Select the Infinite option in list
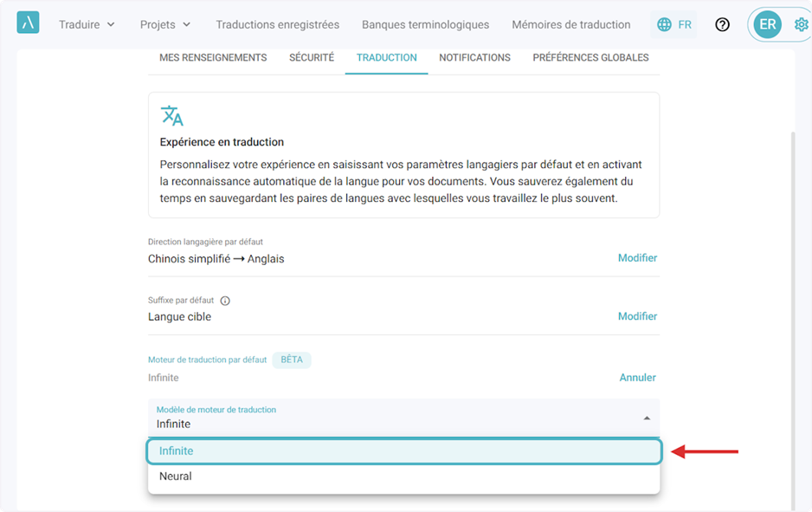This screenshot has width=812, height=512. tap(404, 451)
